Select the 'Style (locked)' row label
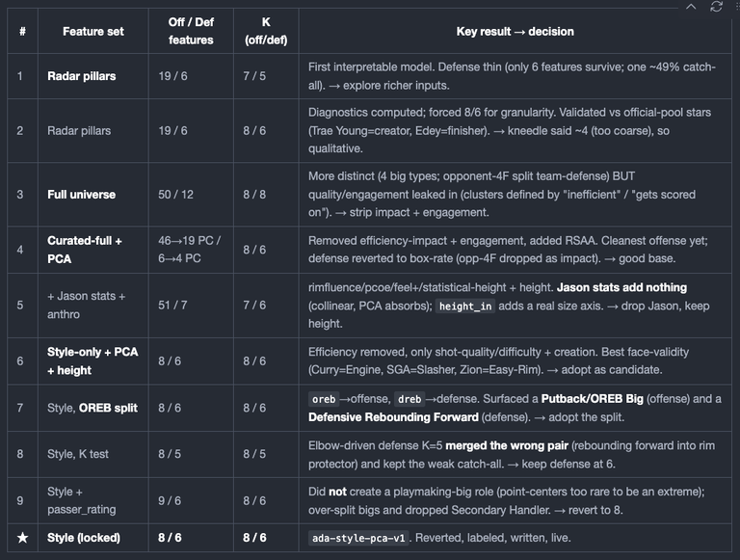 pos(84,538)
